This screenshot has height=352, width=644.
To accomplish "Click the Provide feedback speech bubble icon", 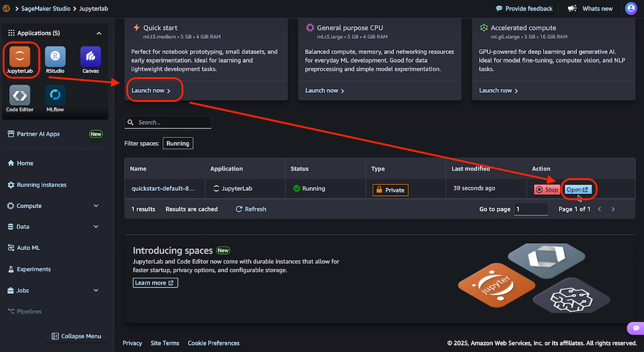I will [x=499, y=8].
